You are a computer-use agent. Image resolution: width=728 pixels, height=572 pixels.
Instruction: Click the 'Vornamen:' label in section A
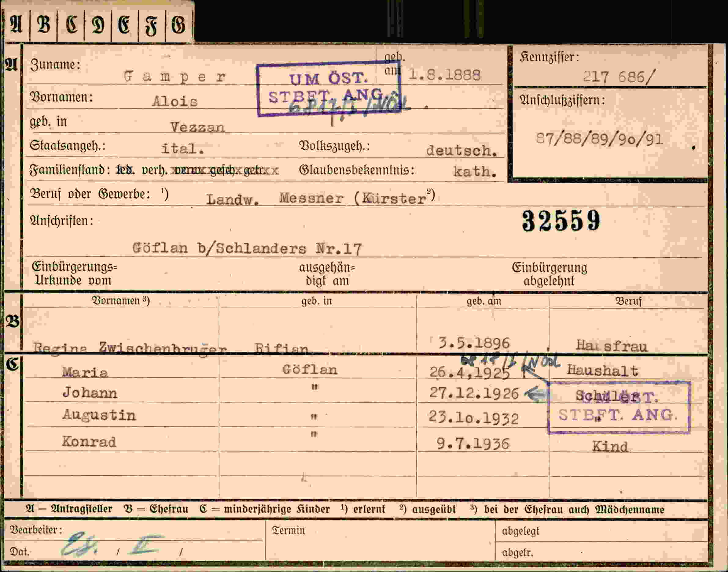click(61, 97)
